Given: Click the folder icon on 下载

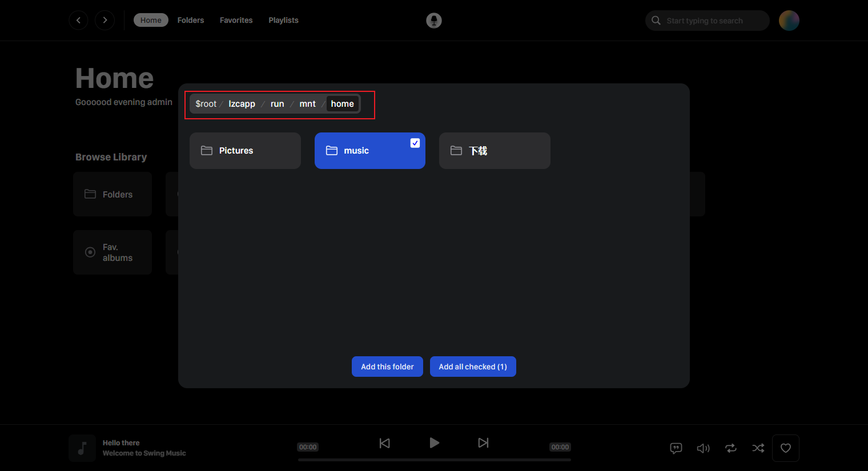Looking at the screenshot, I should tap(456, 151).
